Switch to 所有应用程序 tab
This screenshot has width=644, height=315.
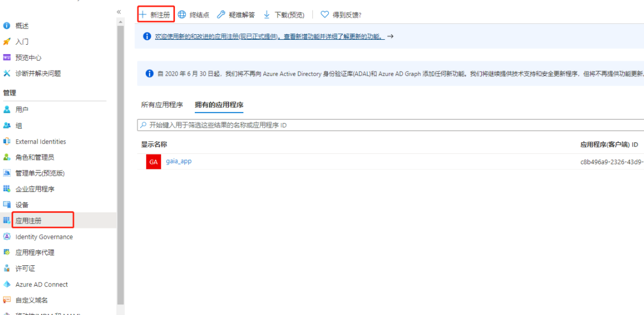point(162,105)
